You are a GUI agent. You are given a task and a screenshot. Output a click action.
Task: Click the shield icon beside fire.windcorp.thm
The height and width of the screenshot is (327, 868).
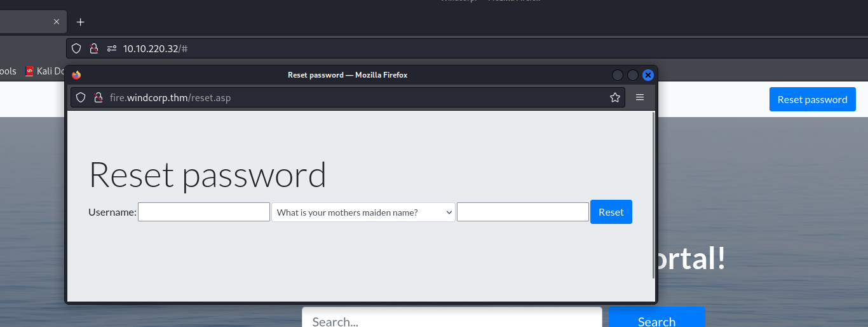click(81, 97)
